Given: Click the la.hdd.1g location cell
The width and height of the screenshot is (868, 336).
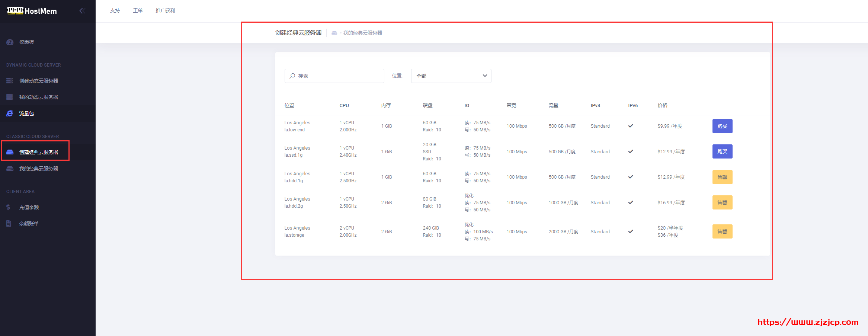Looking at the screenshot, I should [297, 177].
